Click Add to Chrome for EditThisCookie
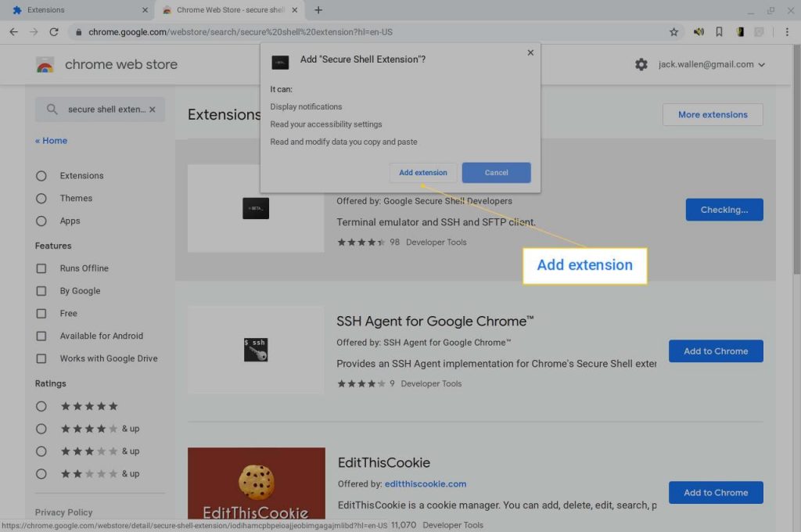Viewport: 801px width, 532px height. click(x=716, y=493)
